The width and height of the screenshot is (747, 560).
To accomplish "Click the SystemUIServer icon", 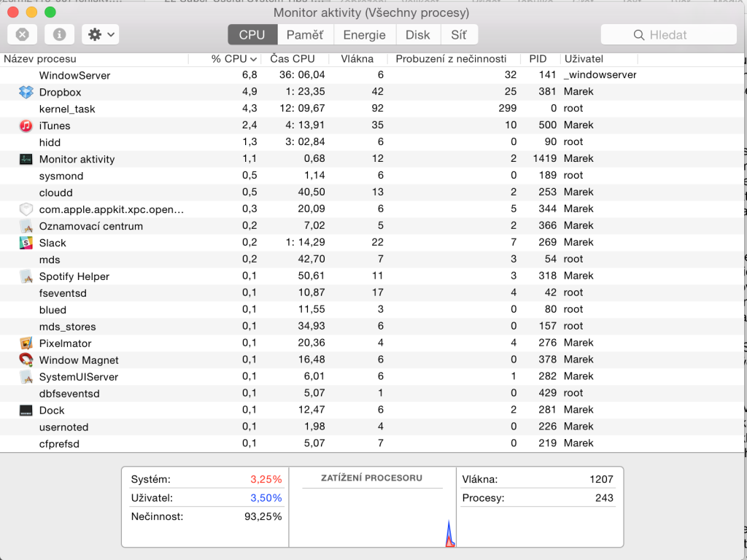I will 26,377.
